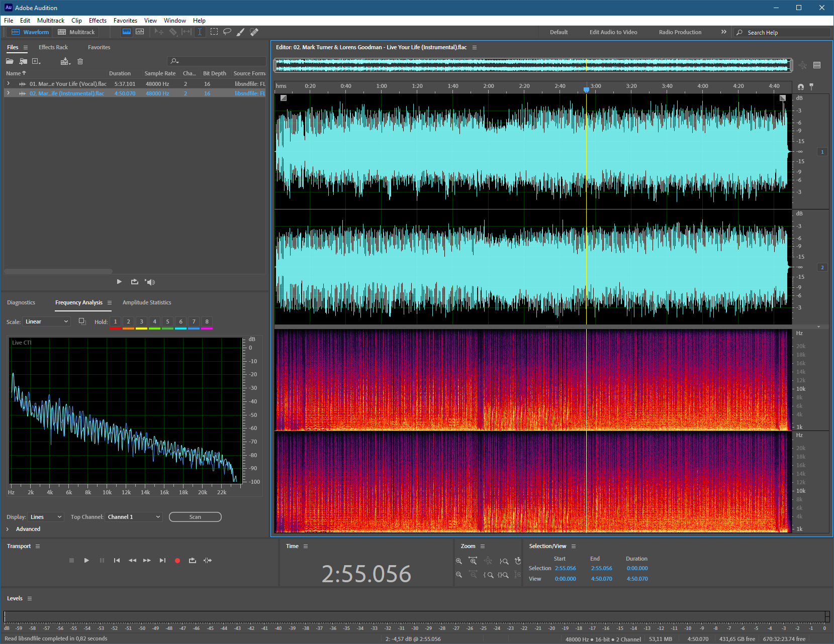
Task: Select the Time Selection tool
Action: pyautogui.click(x=200, y=32)
